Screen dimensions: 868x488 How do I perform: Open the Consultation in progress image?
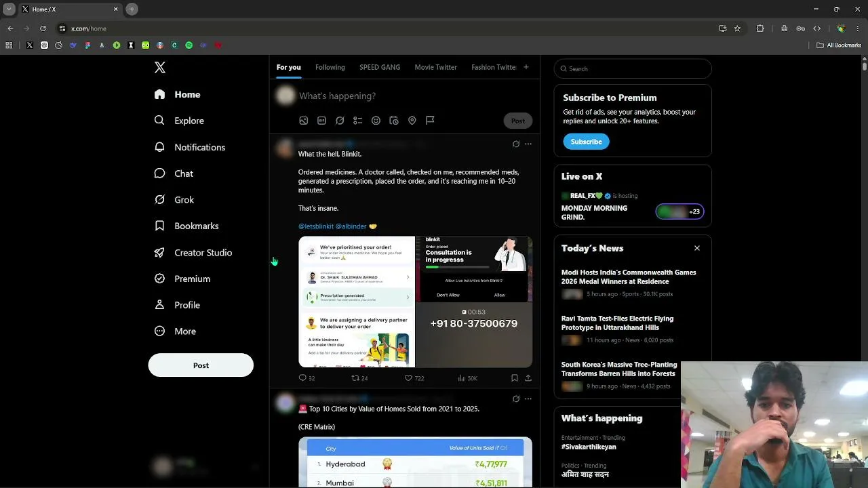pyautogui.click(x=474, y=269)
